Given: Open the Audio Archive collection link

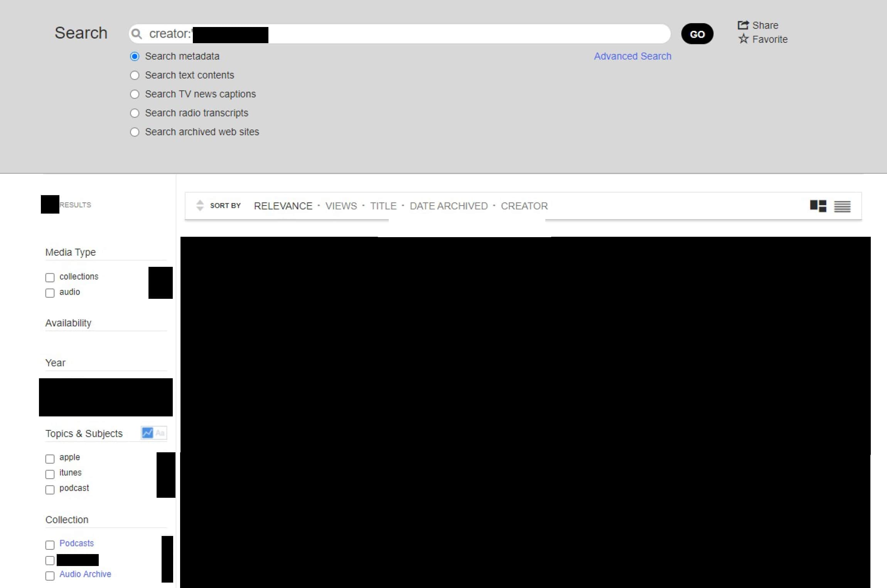Looking at the screenshot, I should 85,574.
